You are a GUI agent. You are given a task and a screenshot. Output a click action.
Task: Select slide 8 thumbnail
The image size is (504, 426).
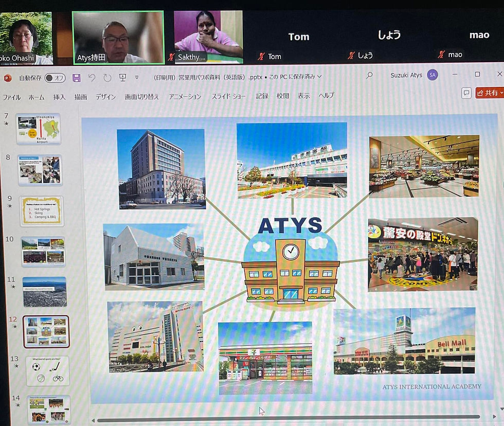pyautogui.click(x=40, y=170)
